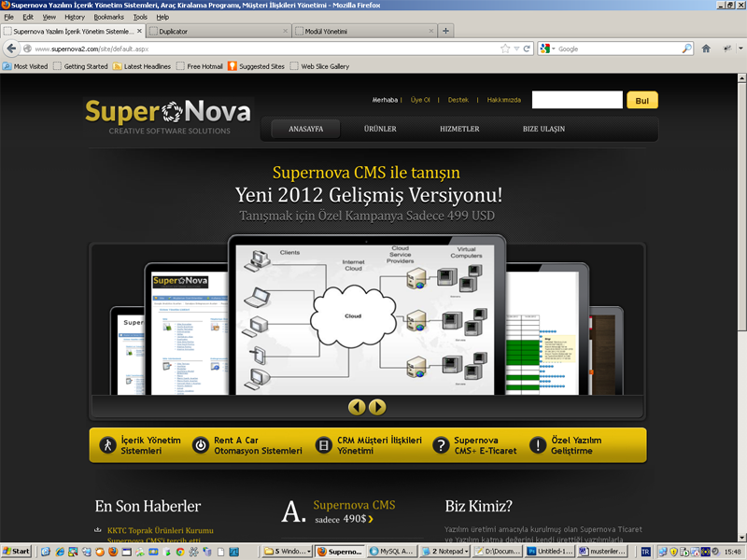Open the Bookmarks menu

[108, 17]
